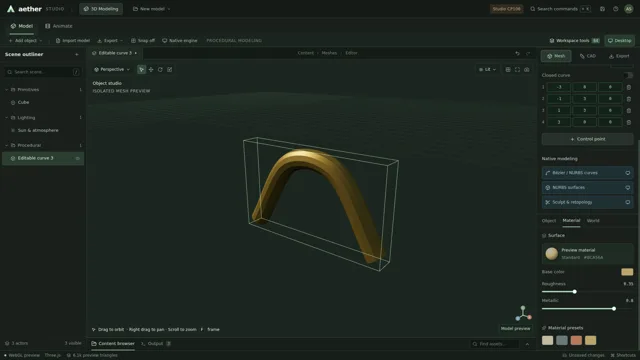Delete control point row 3
The image size is (640, 360).
pyautogui.click(x=629, y=111)
